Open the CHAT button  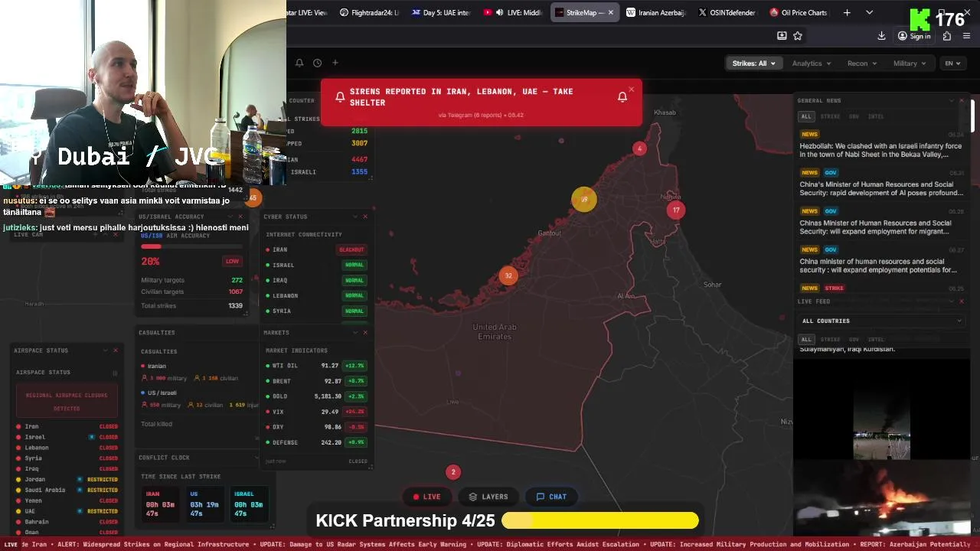coord(551,497)
